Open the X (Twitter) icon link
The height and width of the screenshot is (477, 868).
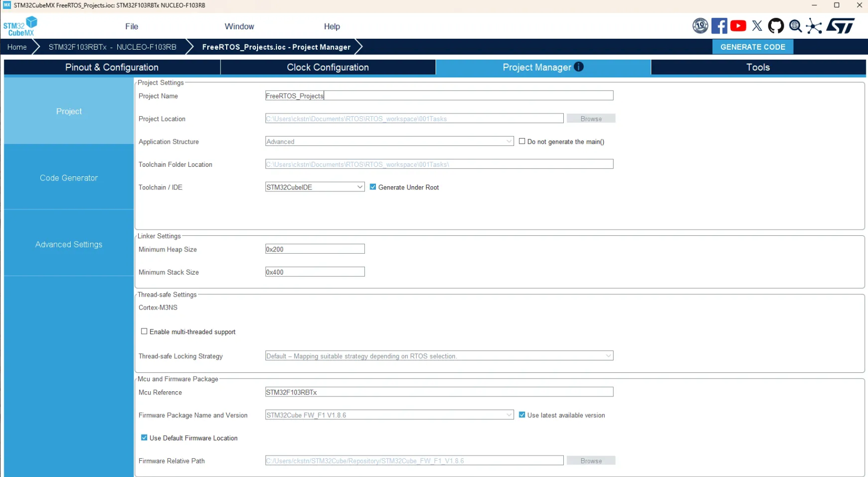tap(757, 26)
